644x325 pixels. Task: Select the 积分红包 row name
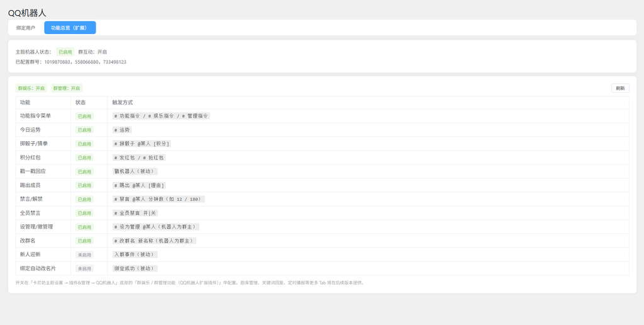click(x=30, y=157)
